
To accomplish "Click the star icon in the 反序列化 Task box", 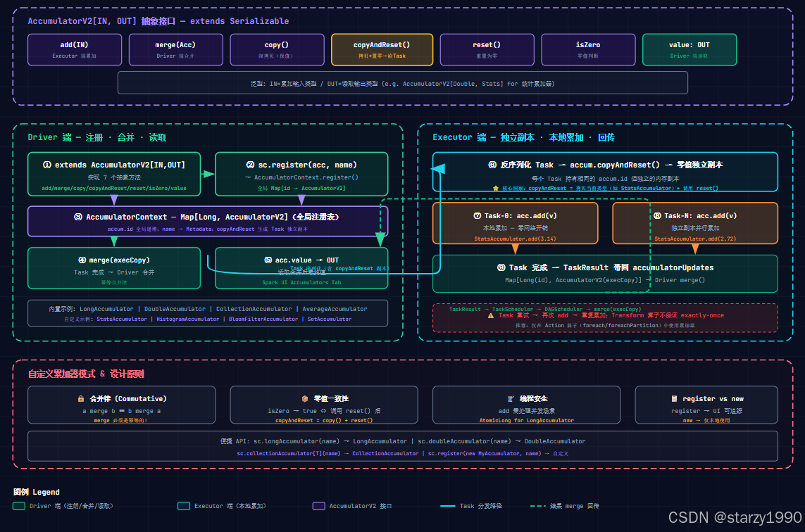I will point(495,189).
